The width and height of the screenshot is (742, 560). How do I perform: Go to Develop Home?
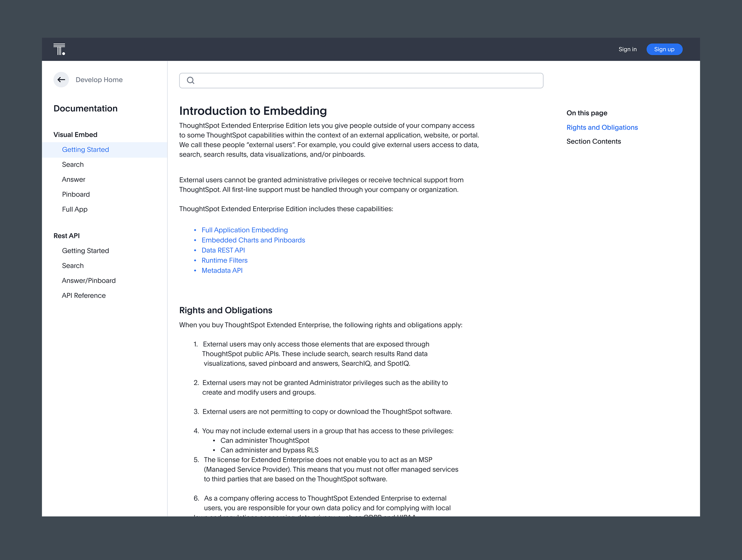(x=99, y=80)
